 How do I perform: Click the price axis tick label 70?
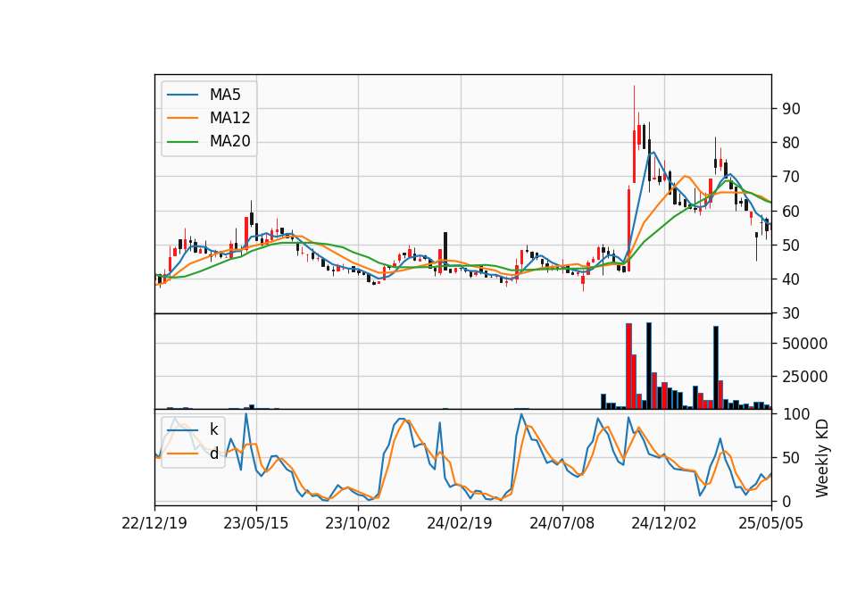[791, 177]
